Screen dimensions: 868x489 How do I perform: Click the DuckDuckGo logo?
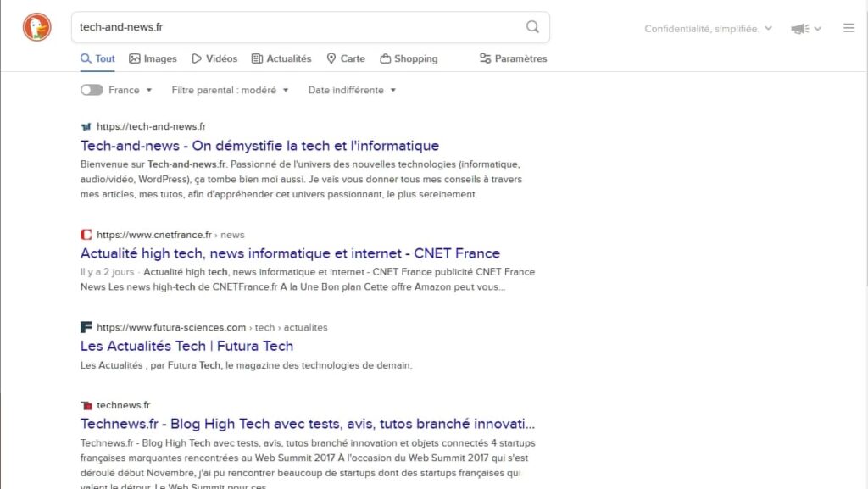pyautogui.click(x=36, y=26)
